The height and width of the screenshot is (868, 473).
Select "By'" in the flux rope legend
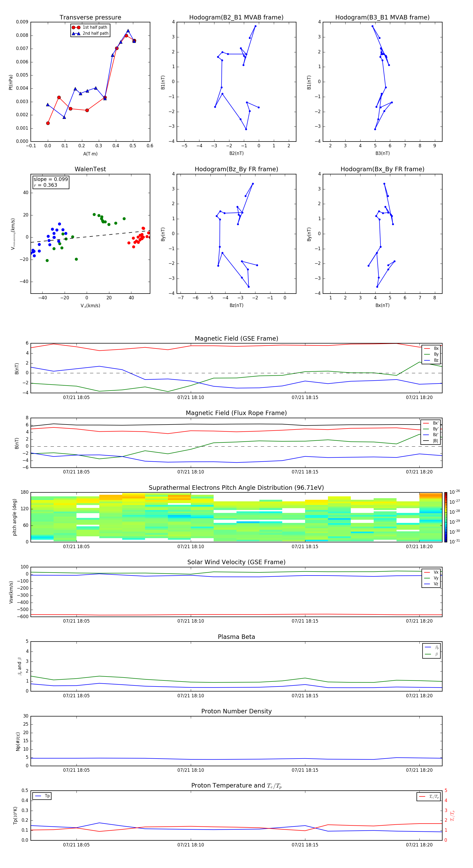point(431,429)
